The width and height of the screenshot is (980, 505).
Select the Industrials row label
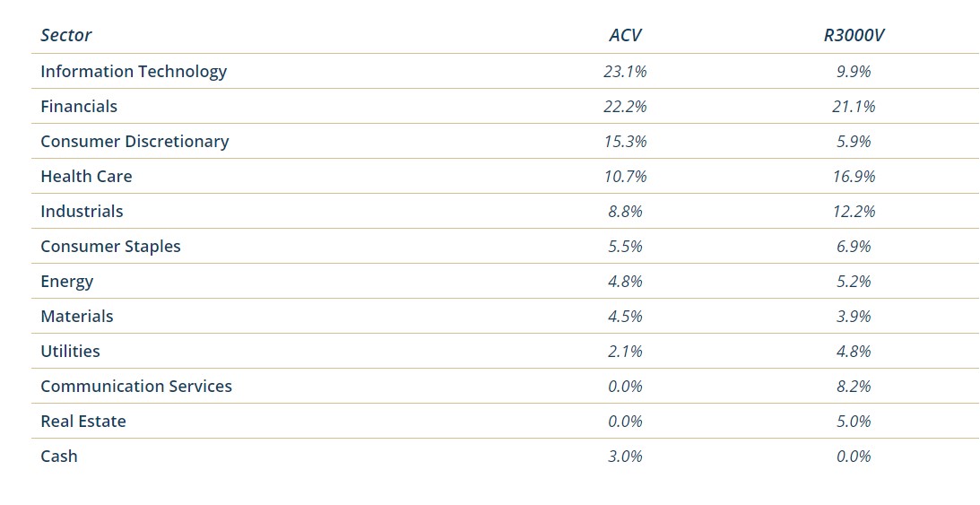[x=82, y=211]
